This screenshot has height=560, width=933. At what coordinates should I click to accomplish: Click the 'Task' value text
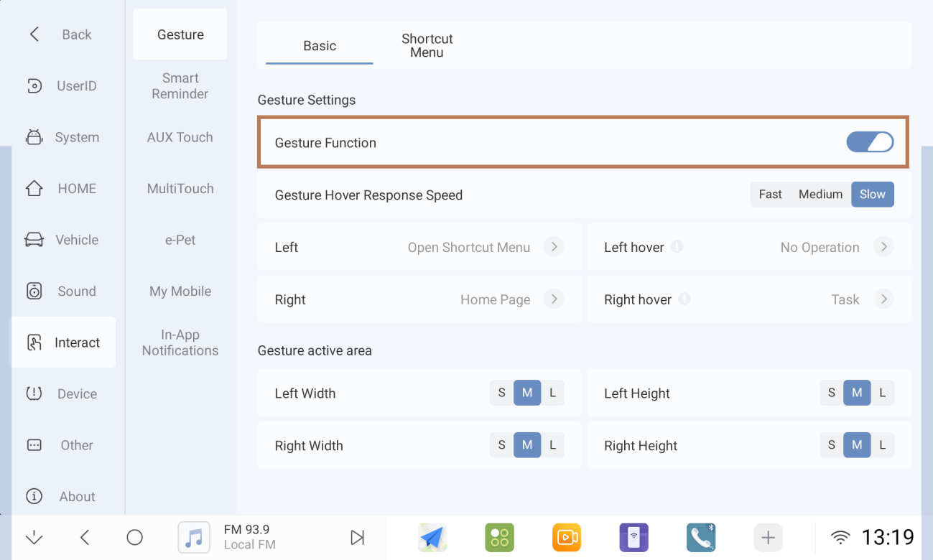coord(845,300)
